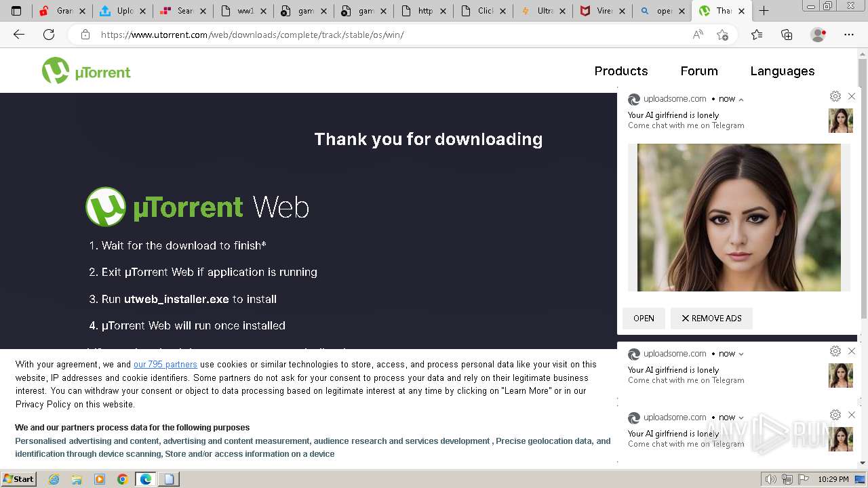This screenshot has width=868, height=488.
Task: Expand the second uploadsome notification chevron
Action: point(741,354)
